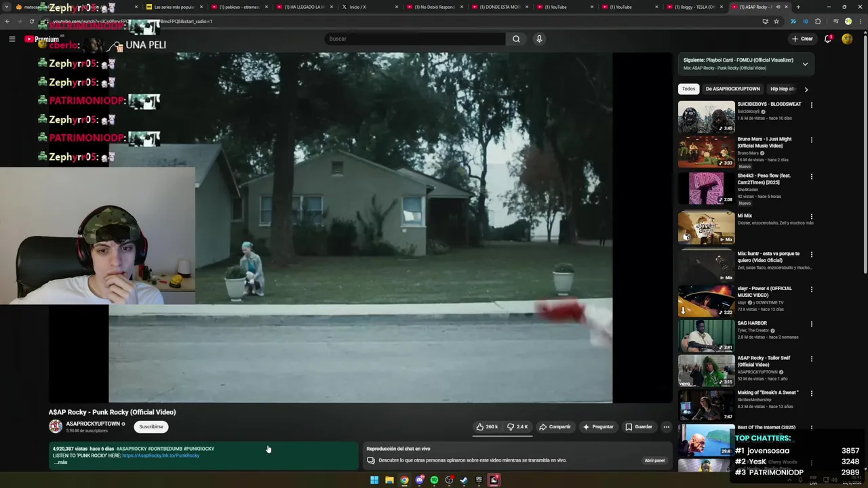Screen dimensions: 868x488
Task: Open $UICIDEBOY$ - BLOODSWEAT video thumbnail
Action: click(706, 117)
